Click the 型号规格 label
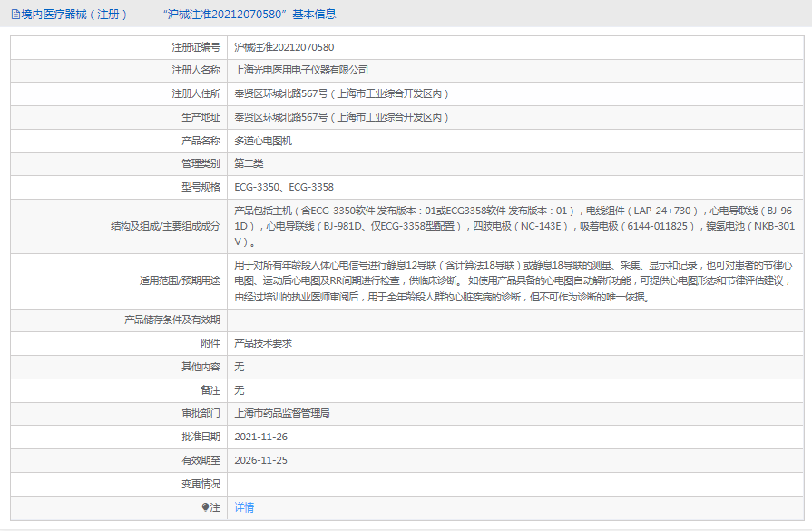The height and width of the screenshot is (531, 812). tap(201, 188)
